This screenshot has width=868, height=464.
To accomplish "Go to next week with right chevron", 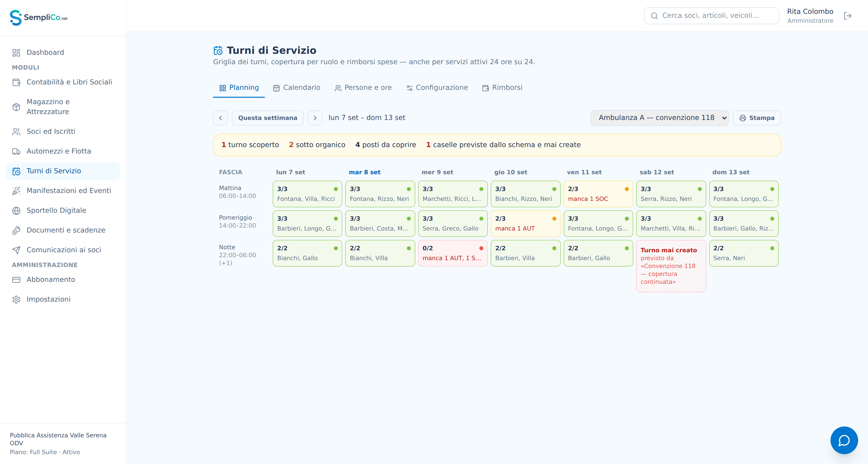I will click(315, 118).
